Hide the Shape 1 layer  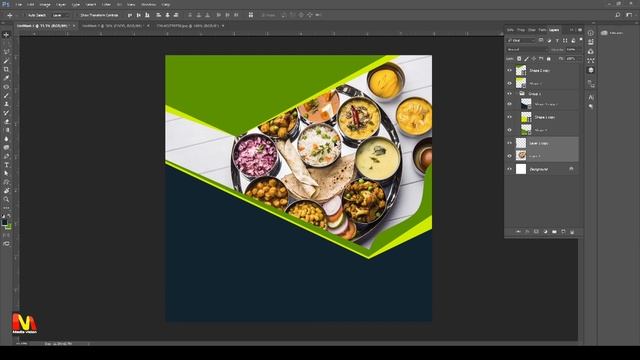click(x=509, y=130)
